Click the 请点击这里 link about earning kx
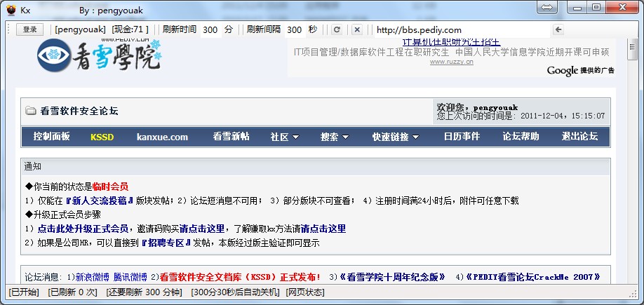 (x=323, y=229)
